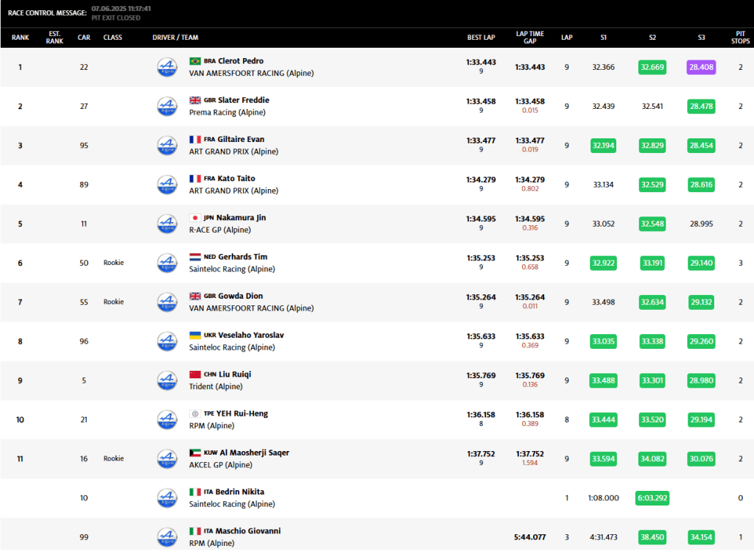Click driver name Slater Freddie
This screenshot has width=754, height=560.
[x=244, y=100]
